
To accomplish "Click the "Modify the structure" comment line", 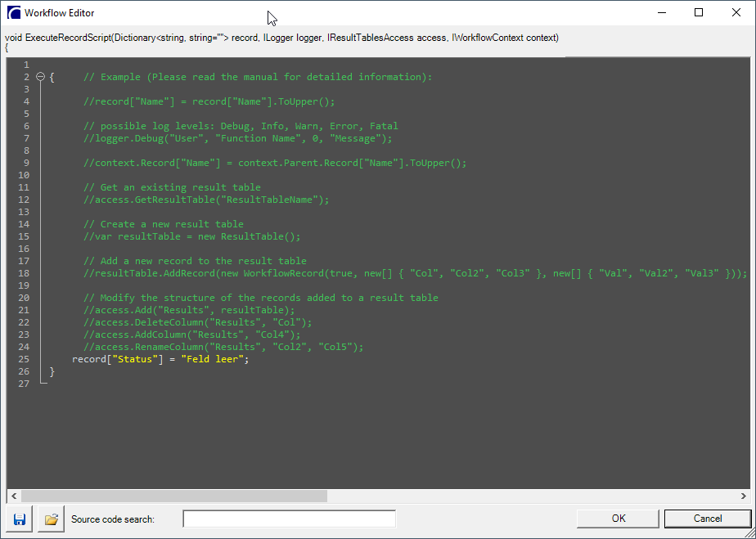I will 261,298.
